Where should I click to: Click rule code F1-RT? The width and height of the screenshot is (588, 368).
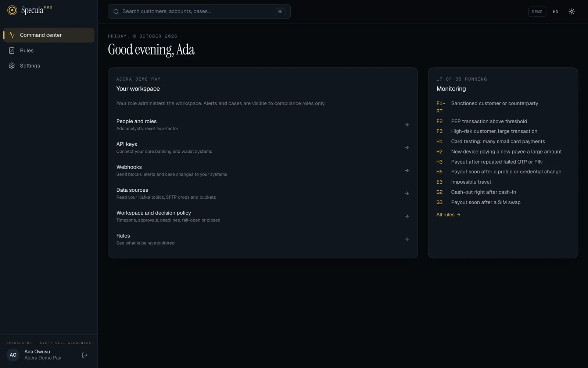[441, 107]
